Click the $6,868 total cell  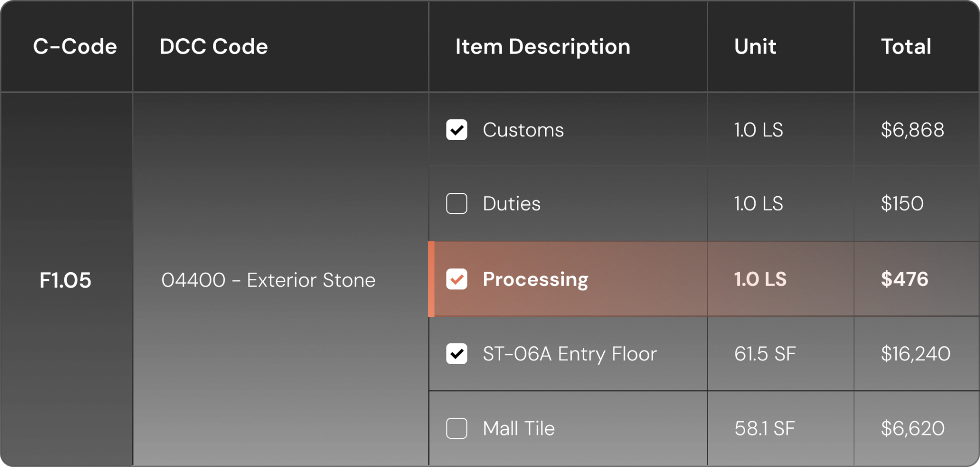pyautogui.click(x=912, y=130)
